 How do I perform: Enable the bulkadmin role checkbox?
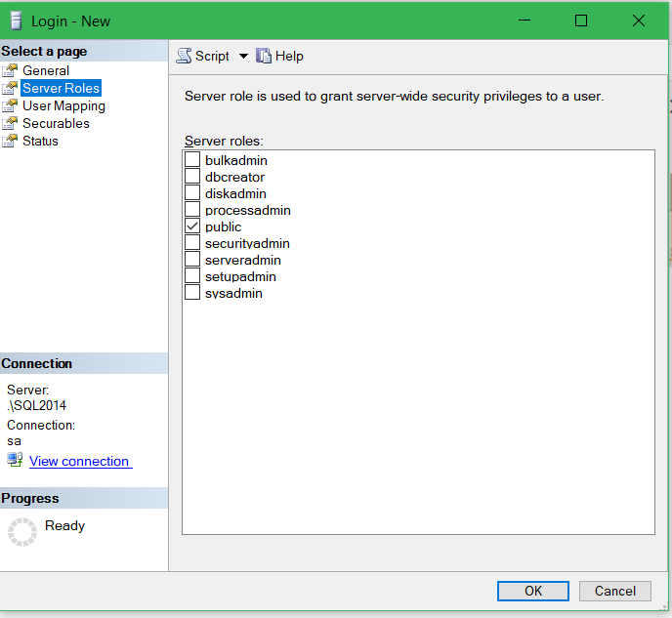coord(192,159)
